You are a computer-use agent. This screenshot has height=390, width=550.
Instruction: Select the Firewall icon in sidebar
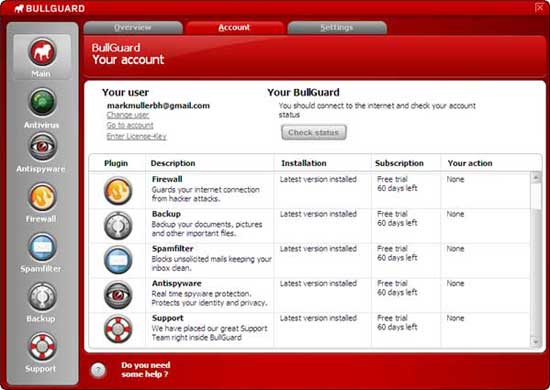click(42, 197)
